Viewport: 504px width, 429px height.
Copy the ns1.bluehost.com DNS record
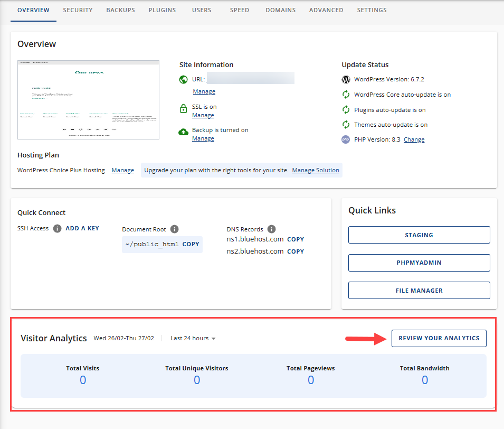(x=296, y=239)
